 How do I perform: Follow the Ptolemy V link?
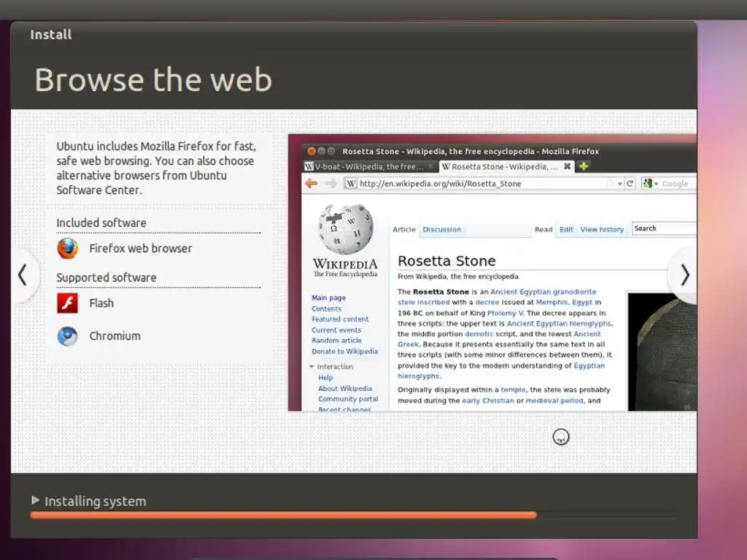click(x=505, y=314)
